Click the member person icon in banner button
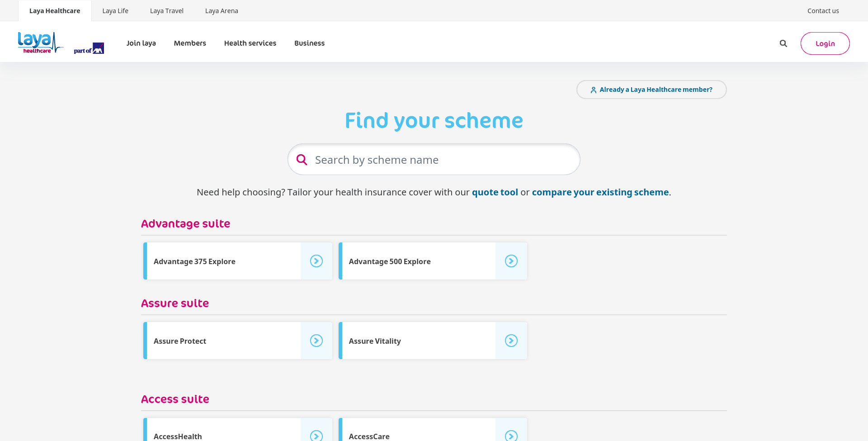 click(593, 90)
